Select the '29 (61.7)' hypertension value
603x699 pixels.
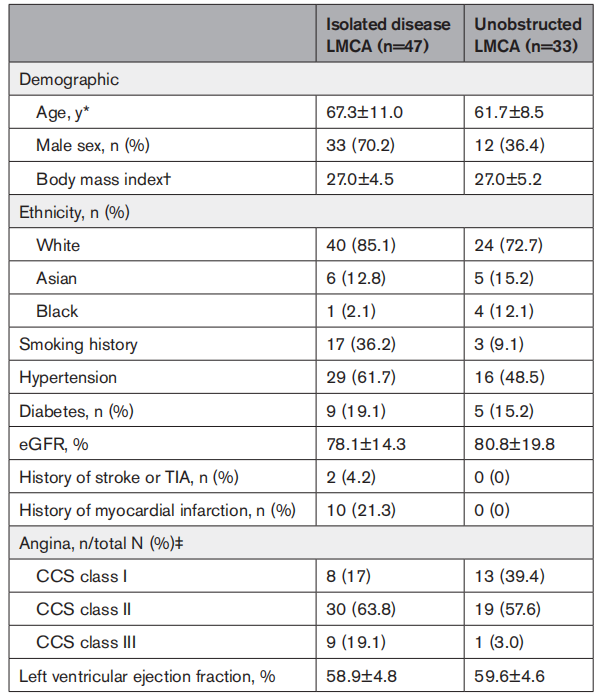click(x=359, y=377)
